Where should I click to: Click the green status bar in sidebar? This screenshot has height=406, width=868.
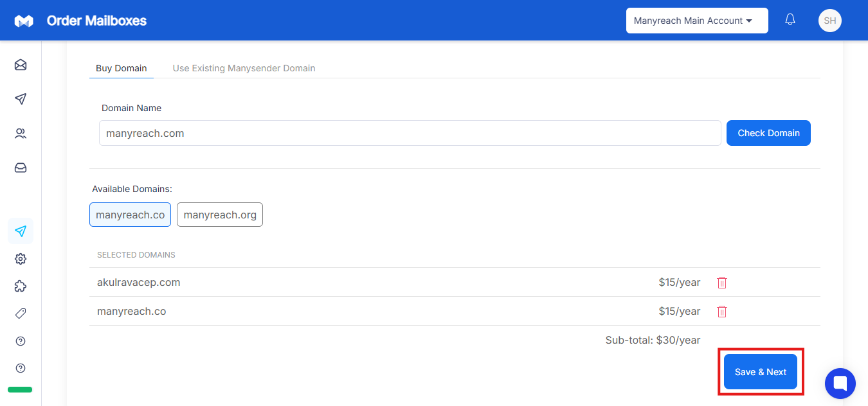tap(20, 389)
